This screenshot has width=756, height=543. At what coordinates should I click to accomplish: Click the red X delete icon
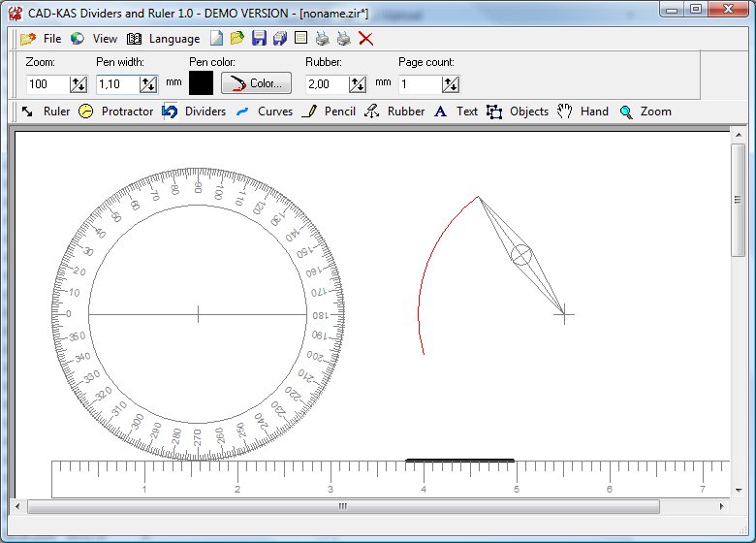[x=366, y=39]
